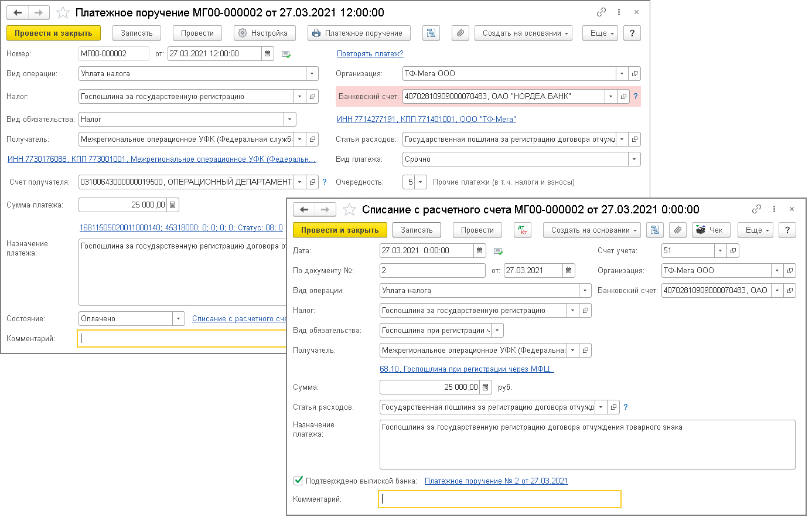Click the Номер field МГ00-000002
812x517 pixels.
[114, 54]
